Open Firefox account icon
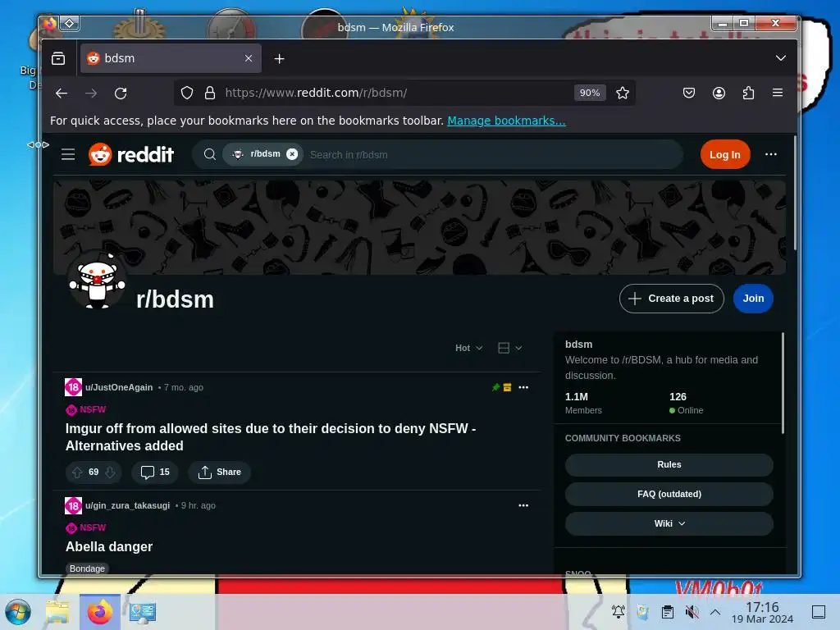This screenshot has height=630, width=840. (x=719, y=93)
